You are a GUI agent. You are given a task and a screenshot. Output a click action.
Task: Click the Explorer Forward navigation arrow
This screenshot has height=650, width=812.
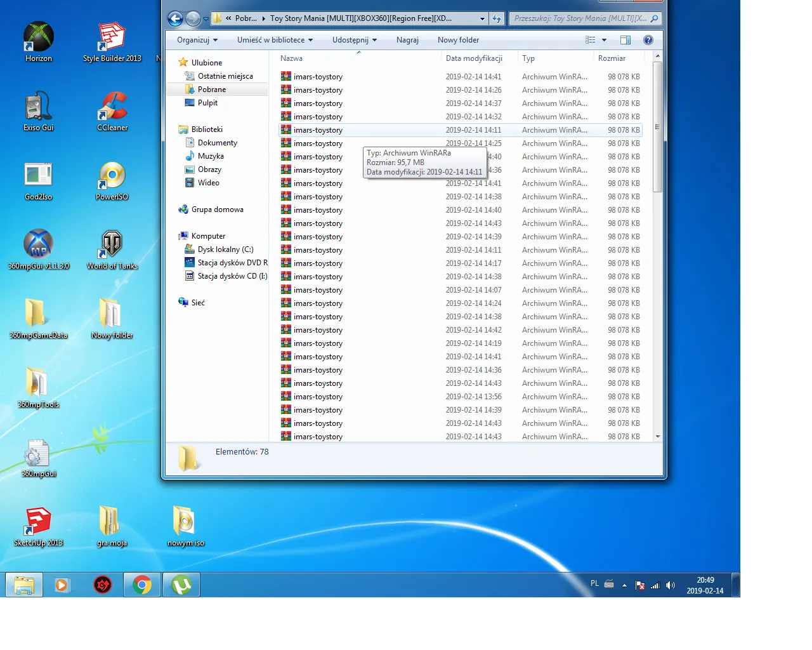[x=193, y=18]
